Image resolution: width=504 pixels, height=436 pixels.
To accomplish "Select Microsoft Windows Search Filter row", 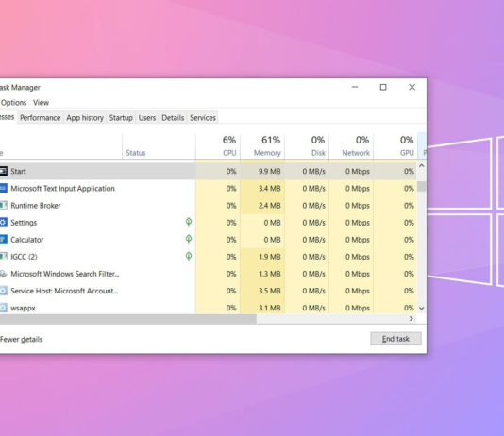I will pos(208,274).
